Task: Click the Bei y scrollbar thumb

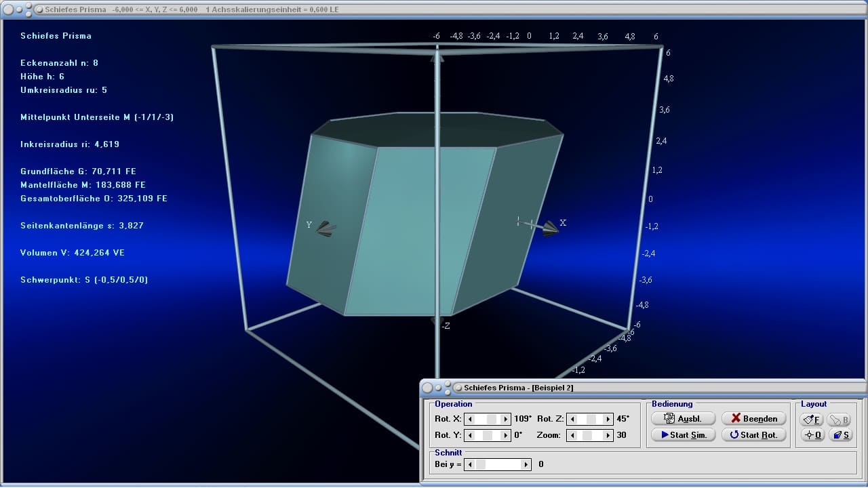Action: coord(481,464)
